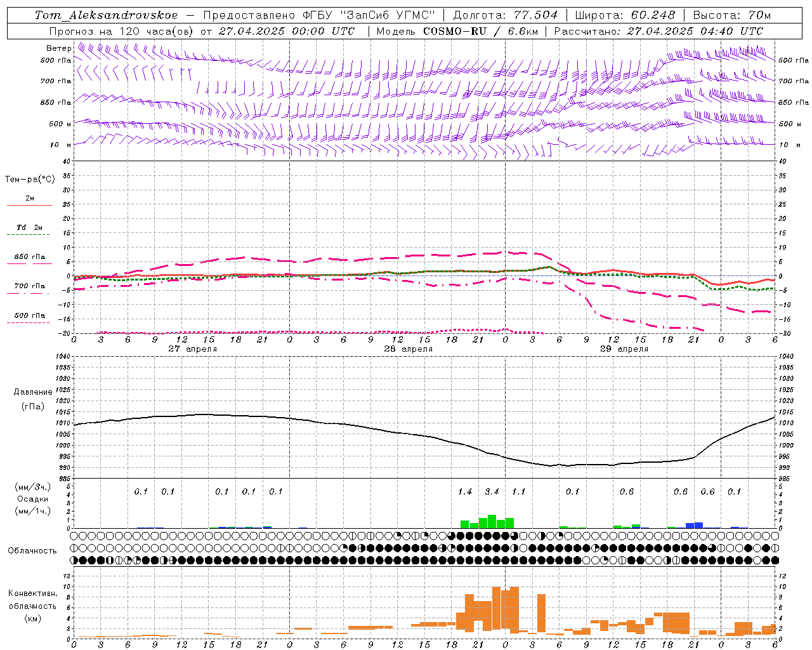Click the 3-hour precipitation value '3.4'
This screenshot has height=650, width=812.
[492, 492]
